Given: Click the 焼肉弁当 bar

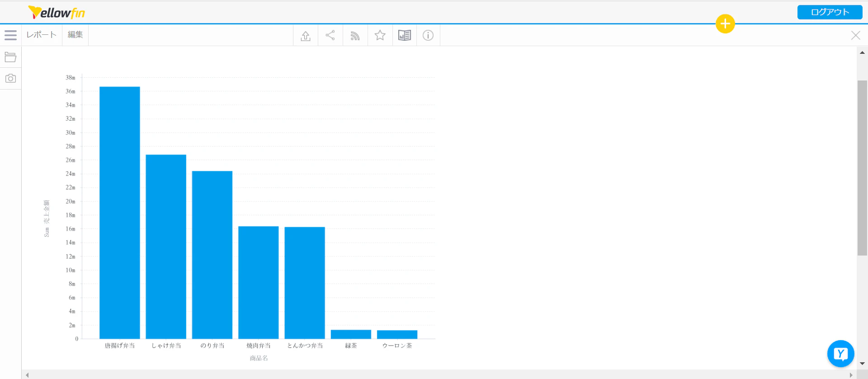Looking at the screenshot, I should 259,282.
